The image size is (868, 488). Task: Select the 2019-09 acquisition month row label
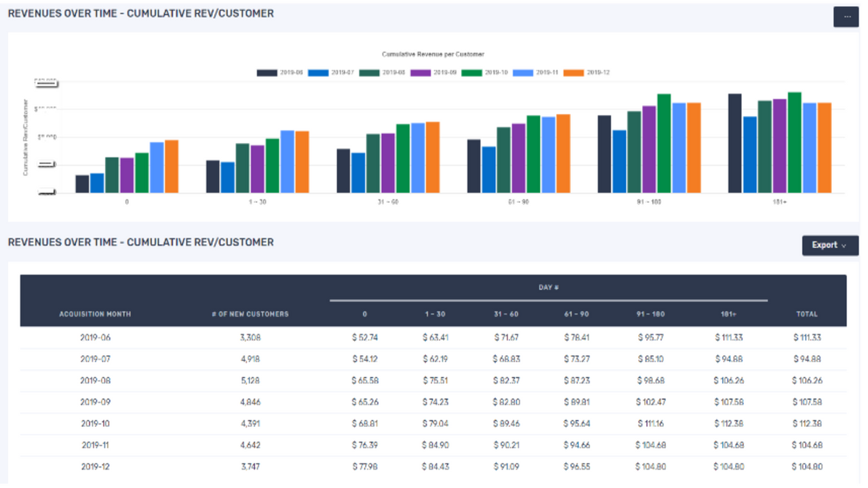pyautogui.click(x=95, y=403)
